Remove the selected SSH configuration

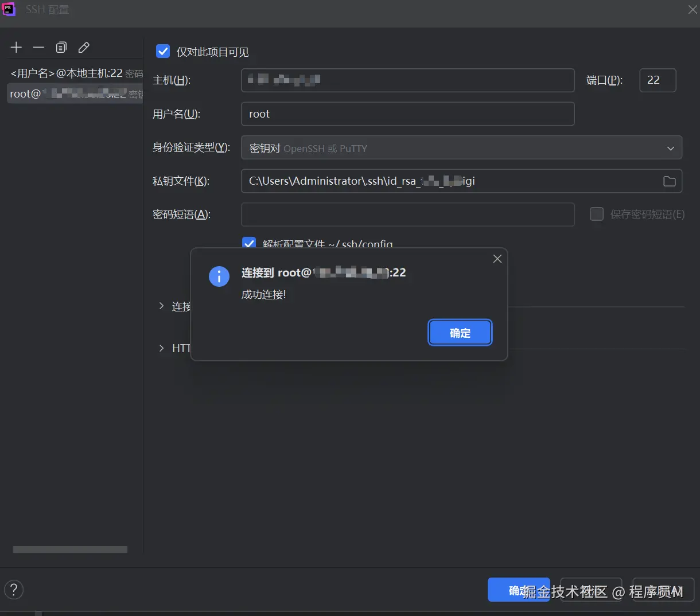tap(38, 48)
